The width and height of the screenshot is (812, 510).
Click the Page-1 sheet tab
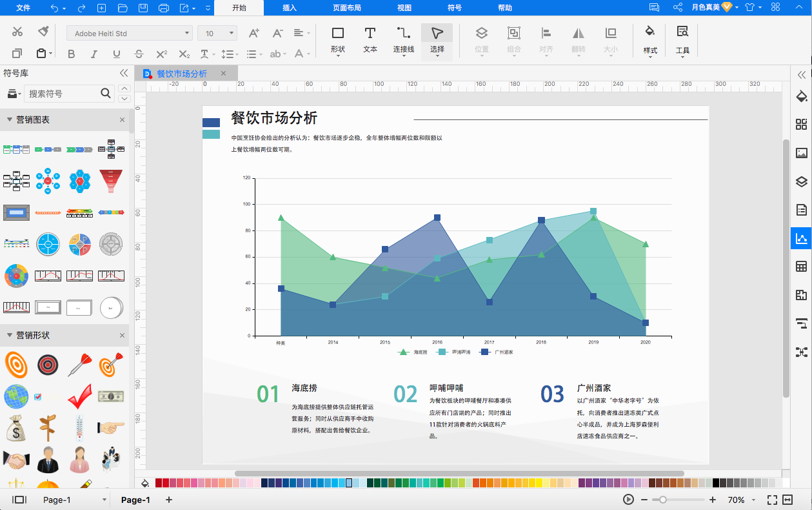click(x=135, y=500)
